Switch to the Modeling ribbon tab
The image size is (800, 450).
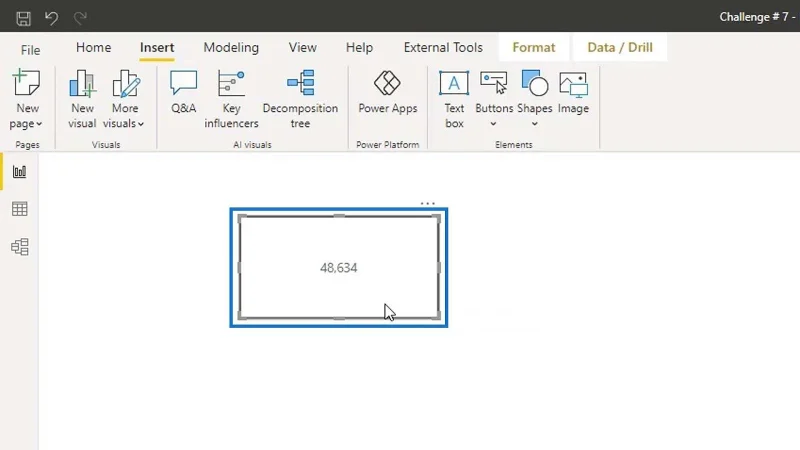coord(231,47)
